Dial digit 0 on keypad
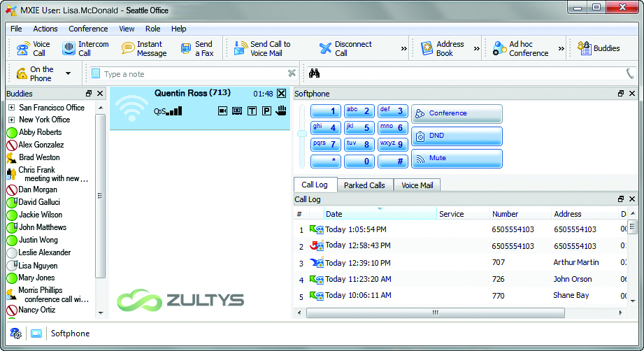 pos(359,162)
